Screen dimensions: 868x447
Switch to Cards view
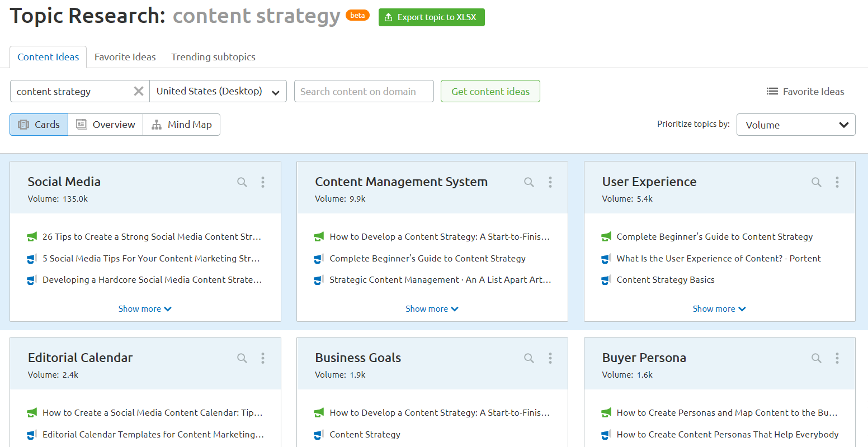pos(39,125)
